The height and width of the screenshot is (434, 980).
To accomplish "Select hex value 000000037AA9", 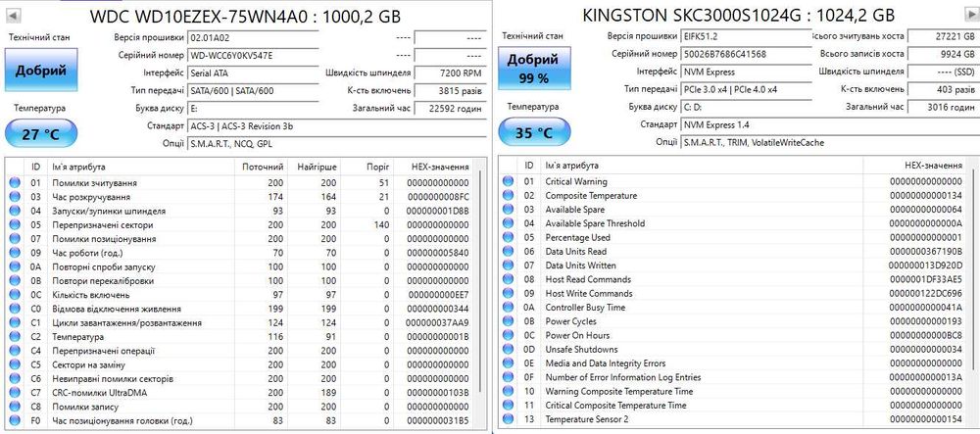I will coord(437,323).
